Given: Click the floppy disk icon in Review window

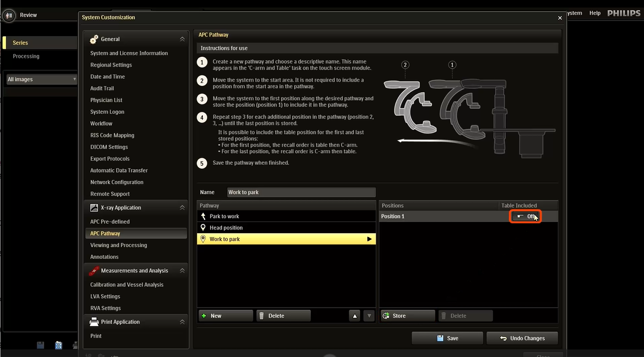Looking at the screenshot, I should (40, 345).
